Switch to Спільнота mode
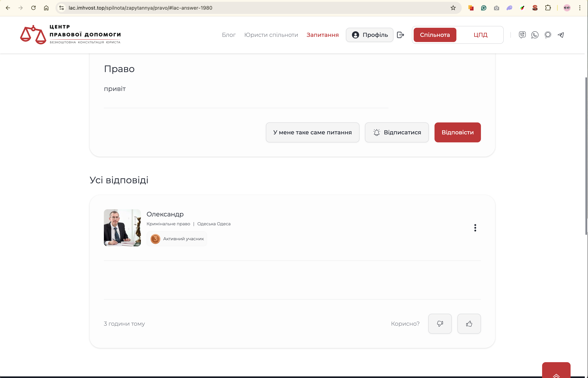This screenshot has height=378, width=588. 435,35
